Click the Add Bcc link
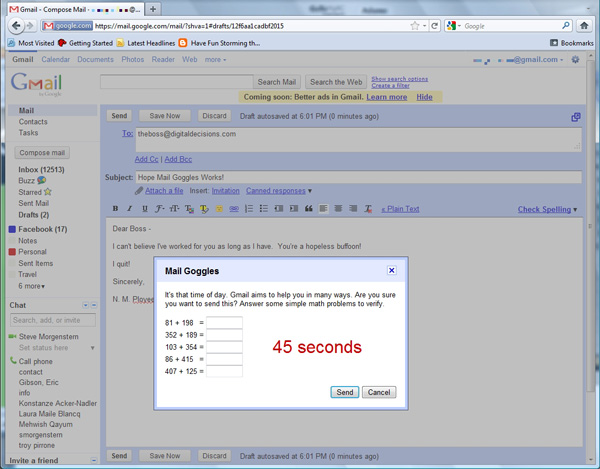The width and height of the screenshot is (600, 469). 178,159
